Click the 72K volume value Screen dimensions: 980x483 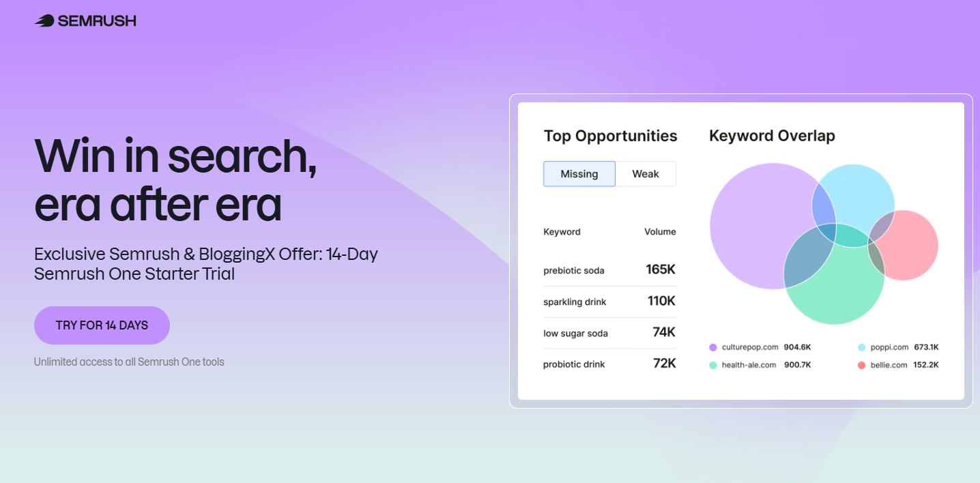coord(665,364)
